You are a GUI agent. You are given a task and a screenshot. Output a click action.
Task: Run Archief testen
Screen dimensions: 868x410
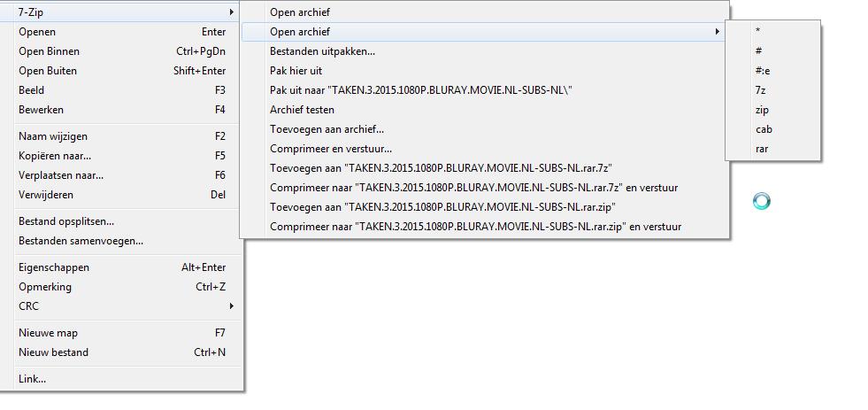(484, 110)
